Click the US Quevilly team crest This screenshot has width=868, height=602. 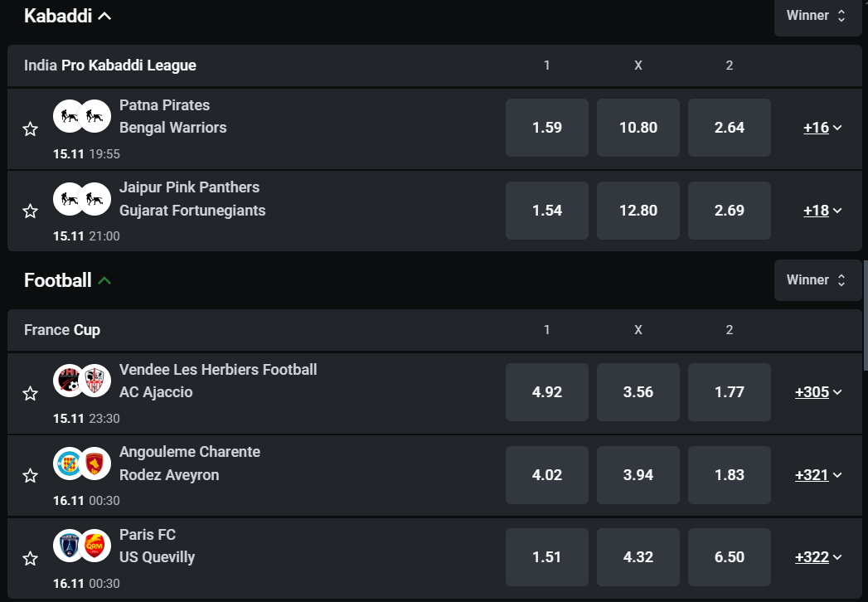coord(96,546)
